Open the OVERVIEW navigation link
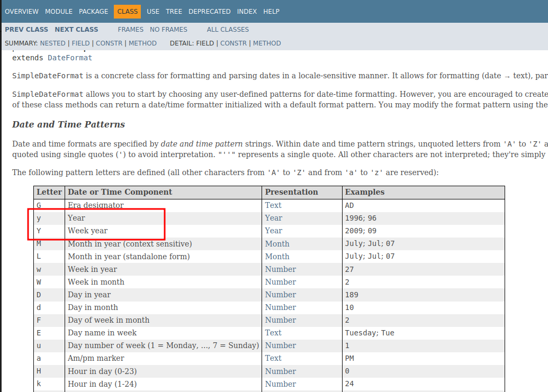This screenshot has height=392, width=548. click(22, 11)
